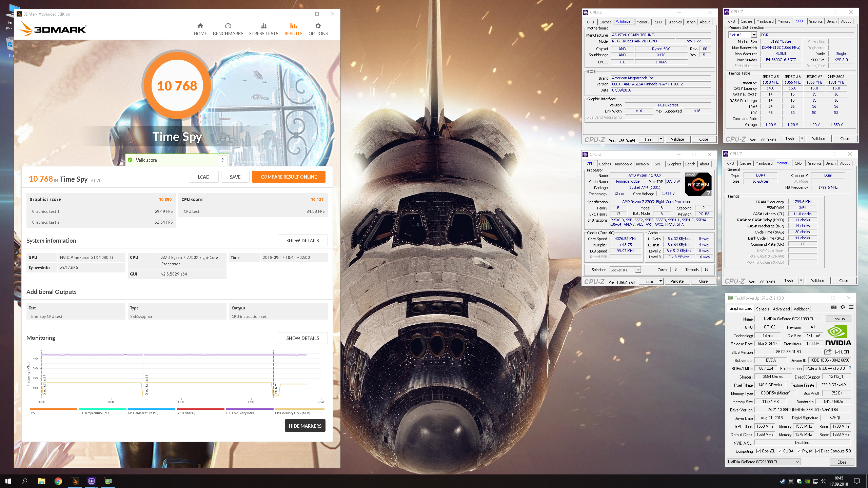Expand Tools arrow in CPU-Z SPD window

tap(802, 139)
